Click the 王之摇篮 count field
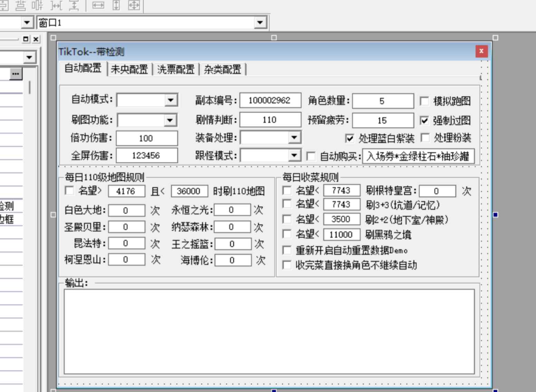 233,244
